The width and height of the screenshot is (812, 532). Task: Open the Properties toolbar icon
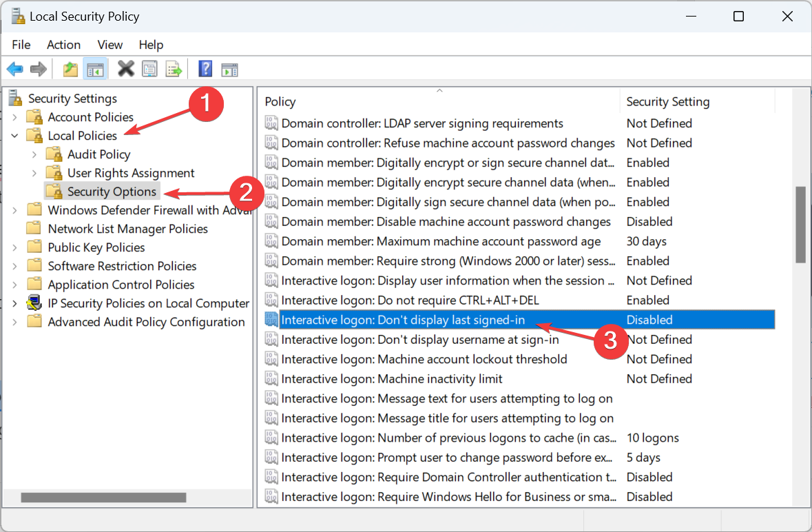click(149, 69)
